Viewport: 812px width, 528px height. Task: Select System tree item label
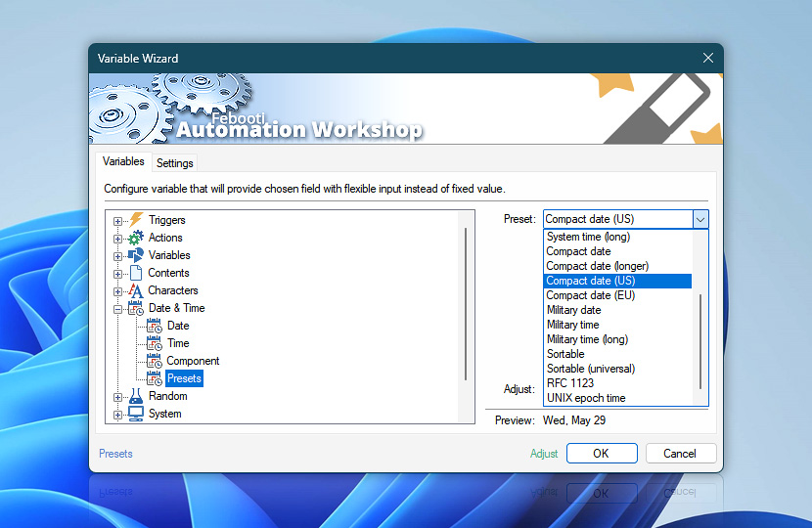pyautogui.click(x=164, y=414)
